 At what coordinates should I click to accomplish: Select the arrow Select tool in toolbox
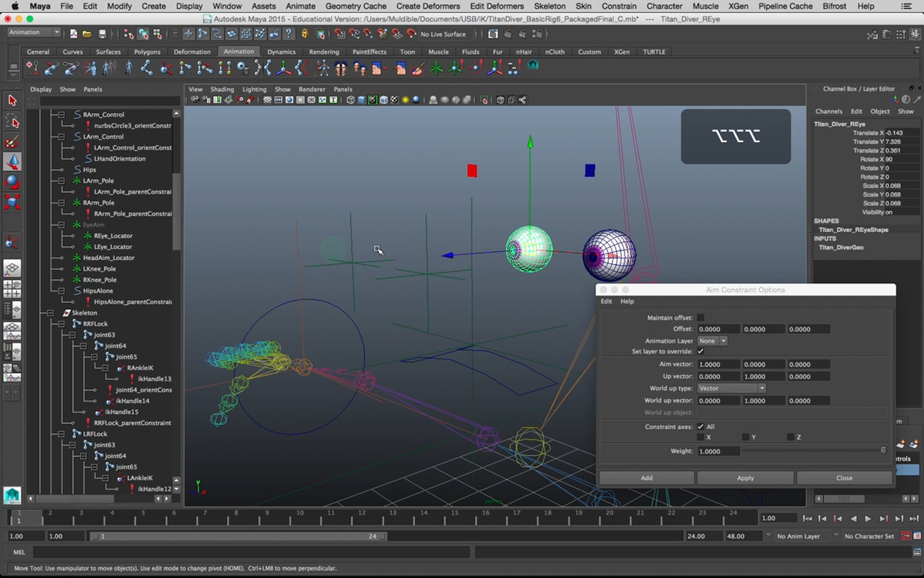(12, 101)
